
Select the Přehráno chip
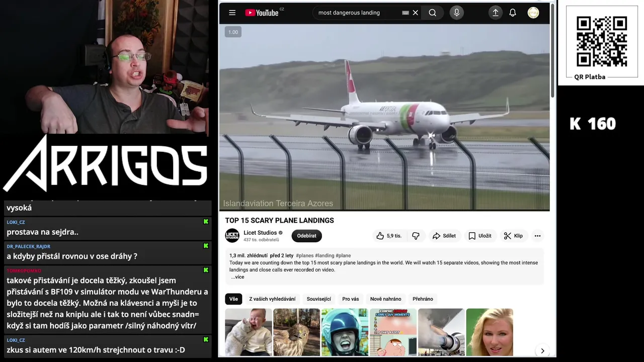423,299
